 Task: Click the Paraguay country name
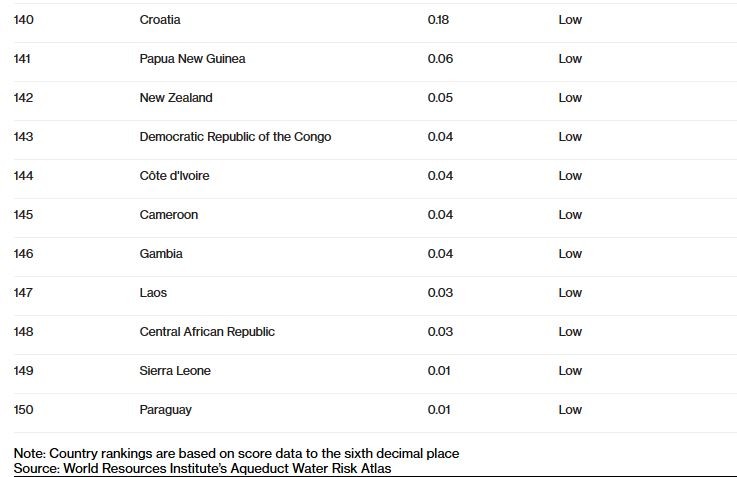[x=166, y=410]
